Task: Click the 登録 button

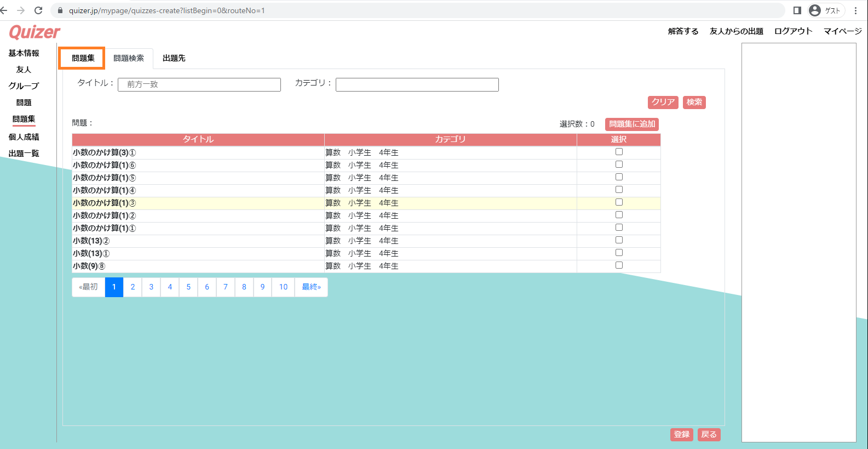Action: click(682, 434)
